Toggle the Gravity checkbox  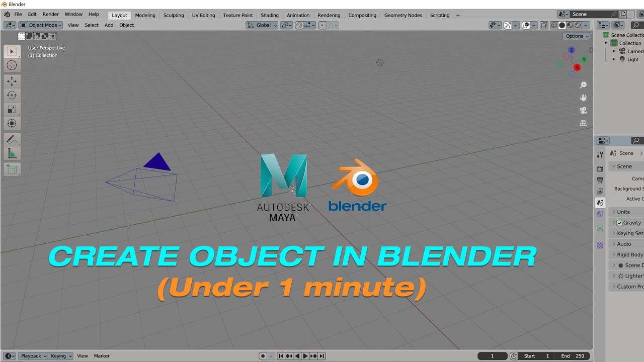619,223
